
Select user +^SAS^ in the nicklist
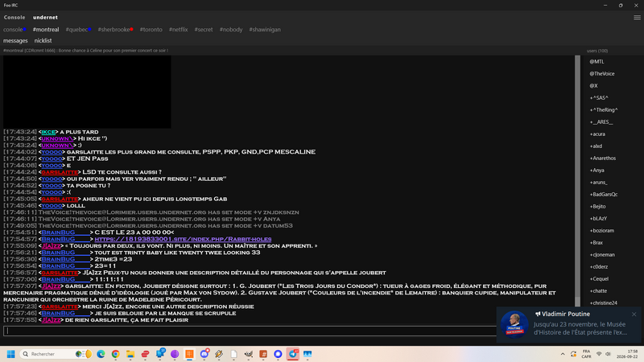pos(599,97)
